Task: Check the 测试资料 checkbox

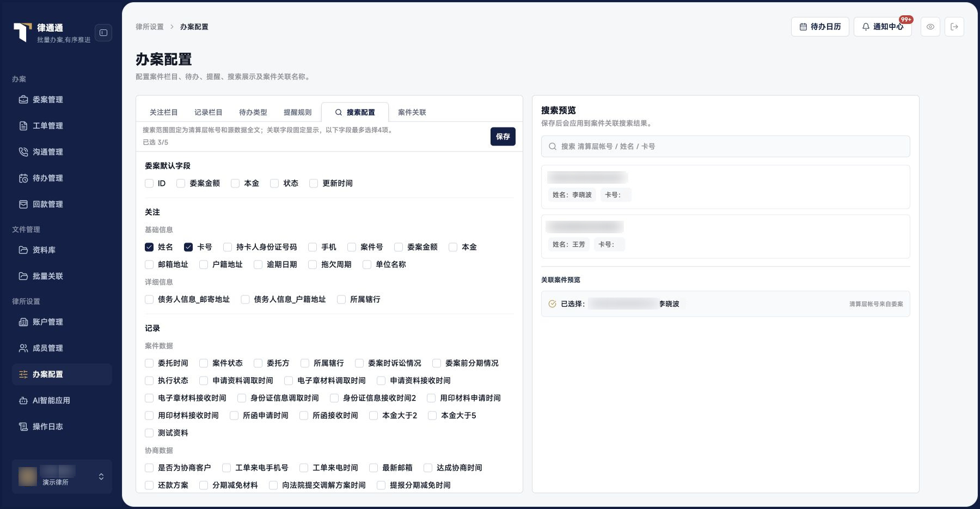Action: coord(149,433)
